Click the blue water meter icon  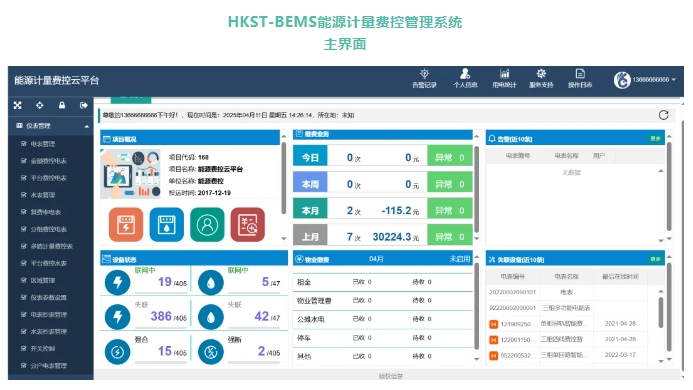click(167, 225)
